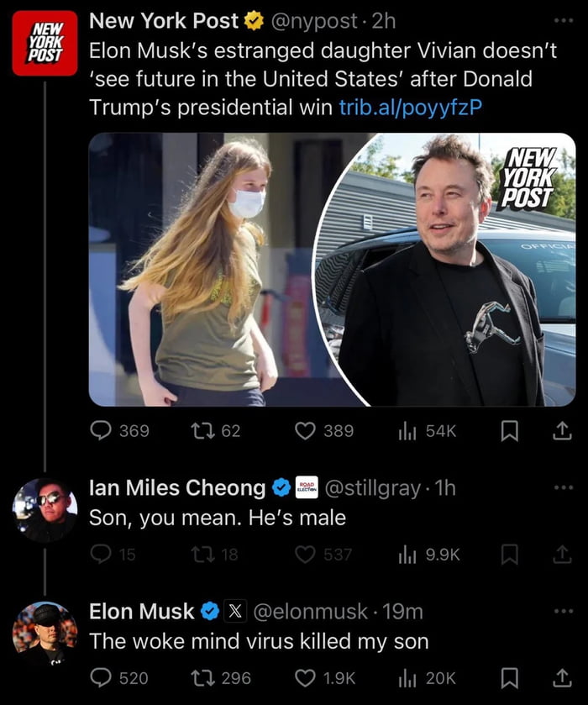
Task: Repost the New York Post tweet
Action: 202,431
